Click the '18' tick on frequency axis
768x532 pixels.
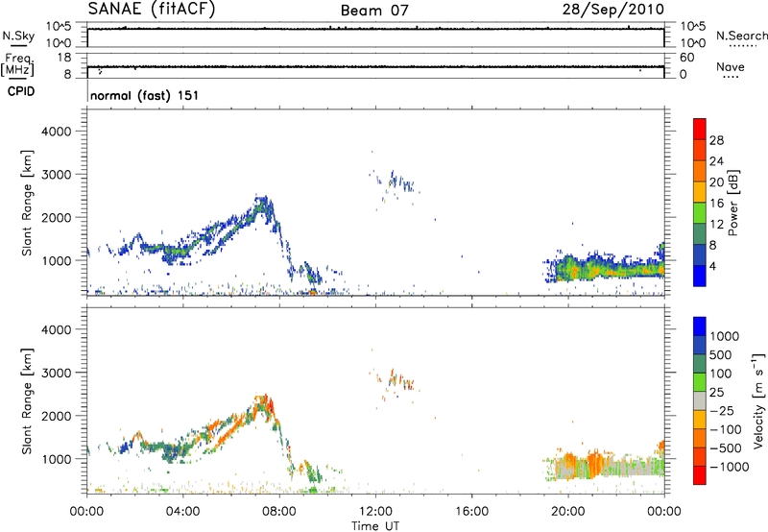(64, 58)
